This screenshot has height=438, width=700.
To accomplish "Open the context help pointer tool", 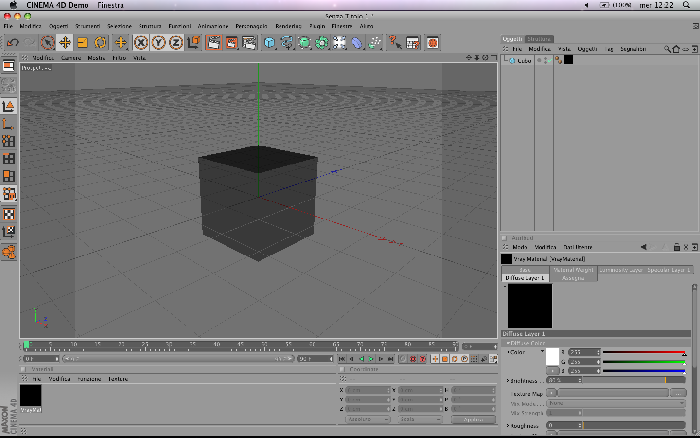I will click(x=395, y=43).
